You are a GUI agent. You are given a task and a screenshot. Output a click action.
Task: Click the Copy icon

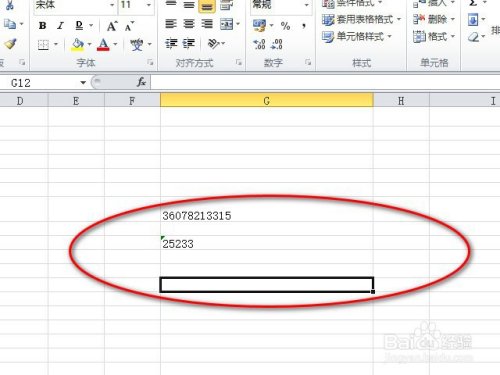10,24
